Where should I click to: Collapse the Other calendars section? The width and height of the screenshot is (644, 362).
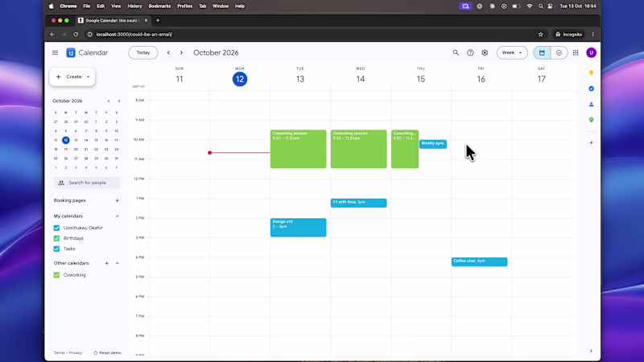(x=117, y=263)
